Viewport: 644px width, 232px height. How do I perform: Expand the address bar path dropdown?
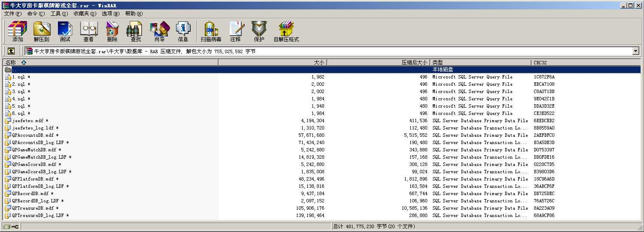pyautogui.click(x=636, y=51)
